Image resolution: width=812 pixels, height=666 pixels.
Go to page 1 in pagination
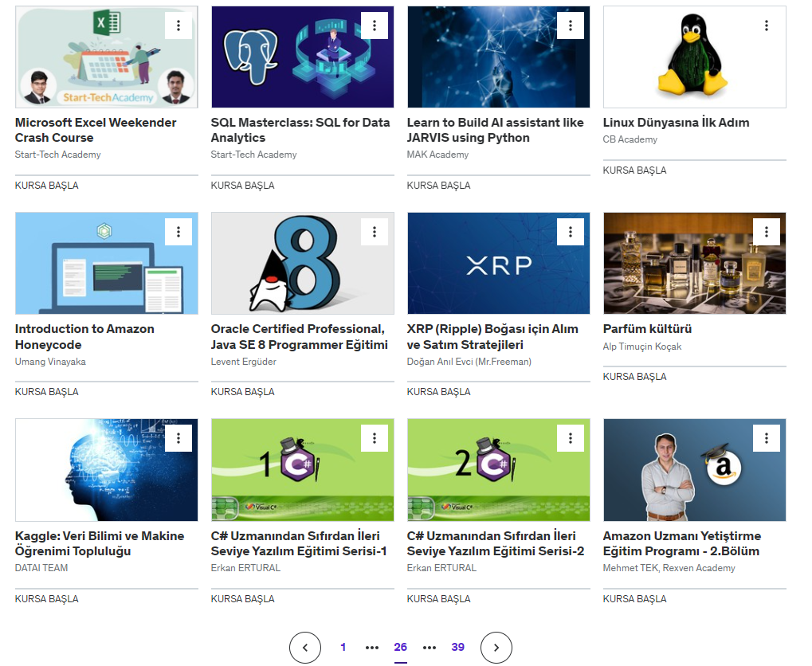tap(343, 647)
